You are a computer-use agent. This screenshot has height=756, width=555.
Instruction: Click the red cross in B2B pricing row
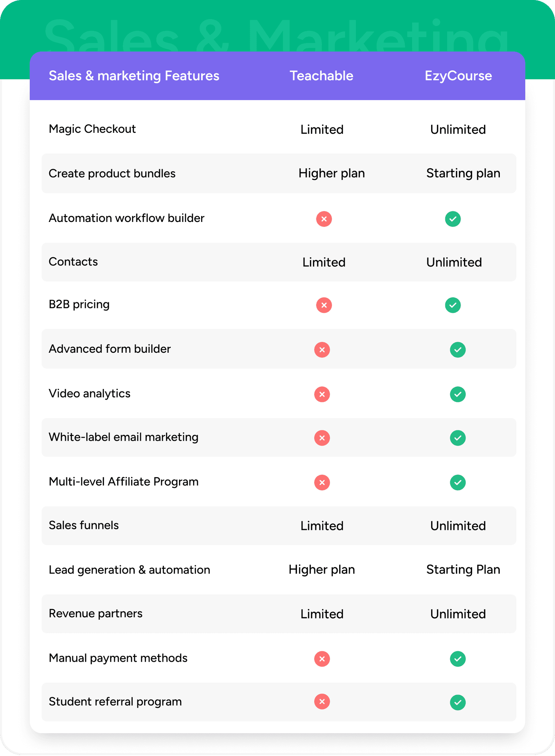(x=324, y=305)
